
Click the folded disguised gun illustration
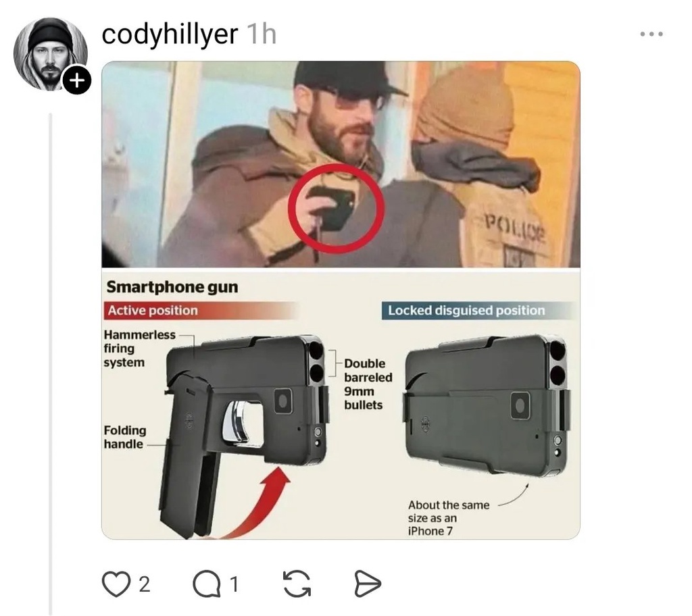pyautogui.click(x=487, y=405)
